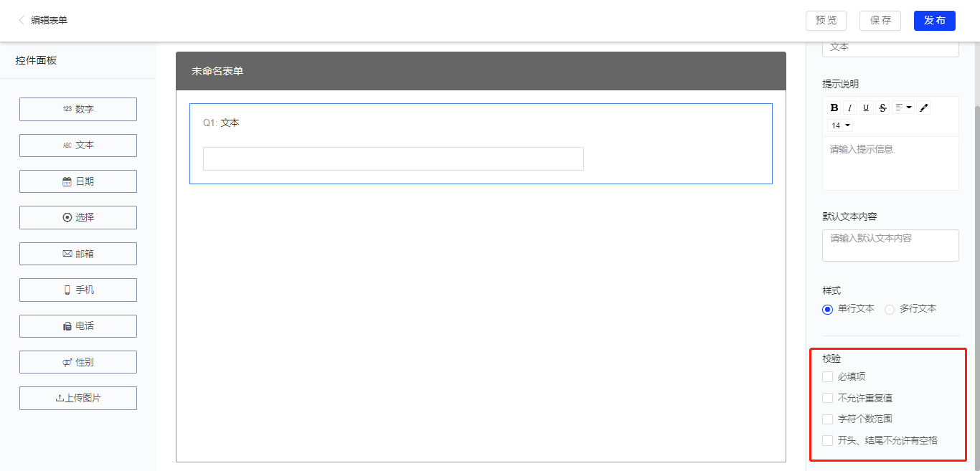
Task: Open the text color pen tool
Action: coord(924,108)
